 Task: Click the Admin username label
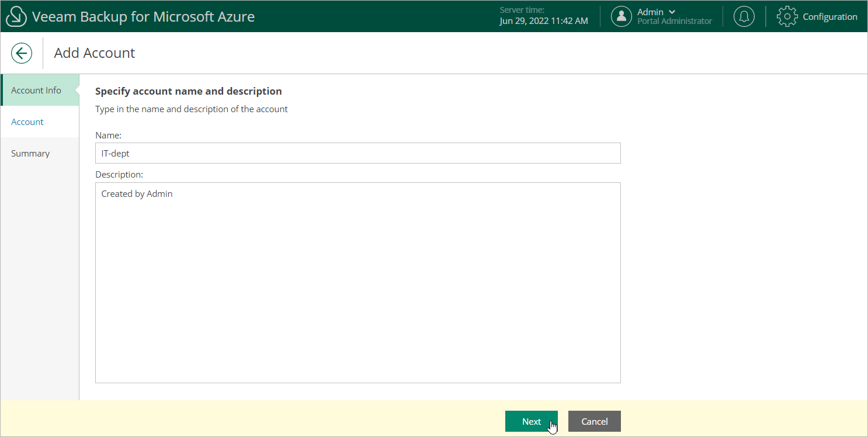(650, 12)
